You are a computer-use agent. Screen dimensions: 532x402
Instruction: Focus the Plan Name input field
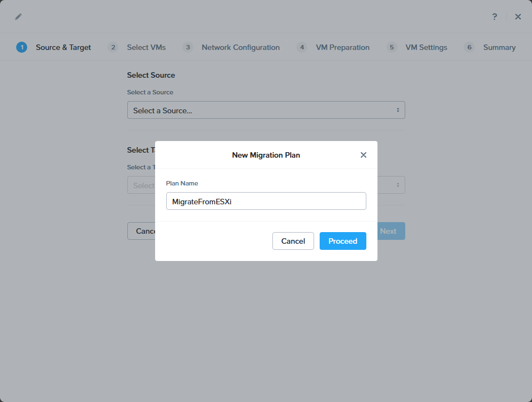coord(266,201)
